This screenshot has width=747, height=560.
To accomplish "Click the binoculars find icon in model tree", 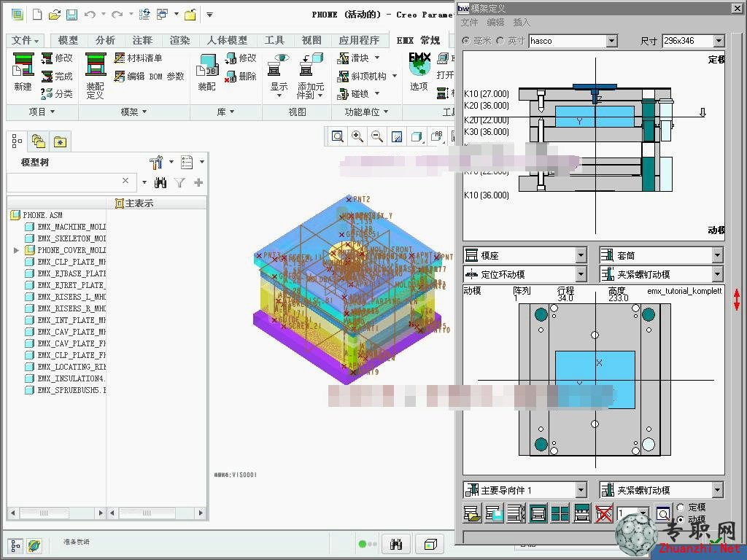I will click(160, 182).
